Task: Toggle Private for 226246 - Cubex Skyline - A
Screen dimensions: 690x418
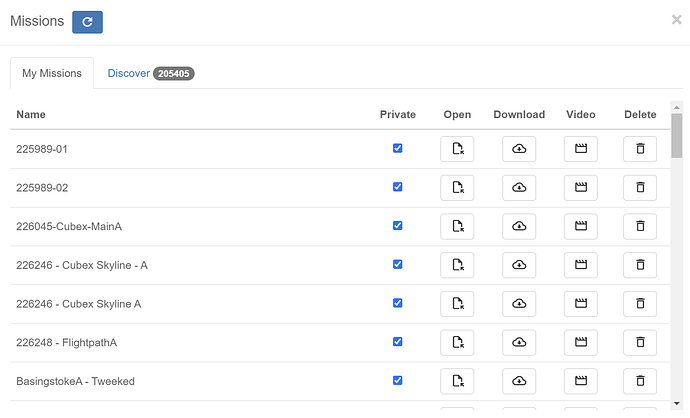Action: (x=397, y=264)
